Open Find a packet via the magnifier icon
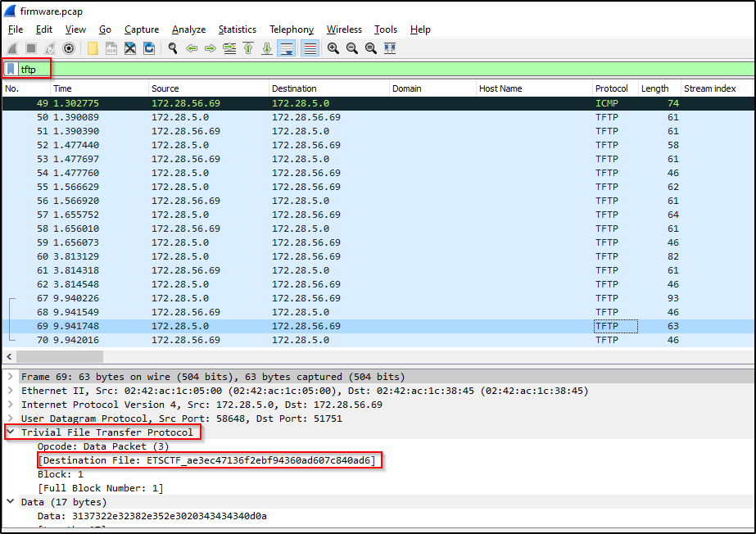This screenshot has width=756, height=534. coord(171,48)
